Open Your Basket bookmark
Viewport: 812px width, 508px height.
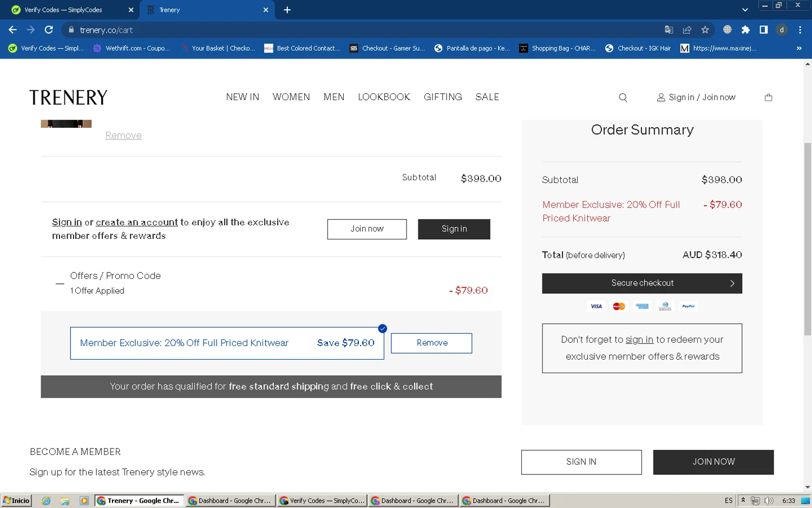click(217, 48)
